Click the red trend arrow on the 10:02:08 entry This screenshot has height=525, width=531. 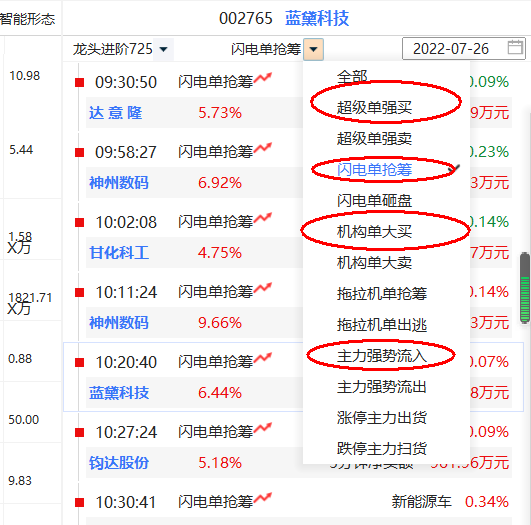click(263, 218)
